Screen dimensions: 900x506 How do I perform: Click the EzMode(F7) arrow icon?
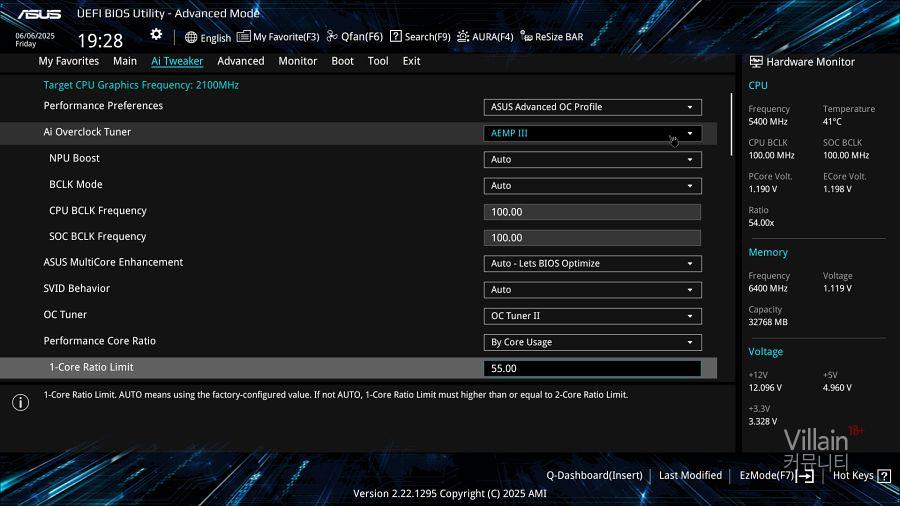(x=805, y=476)
